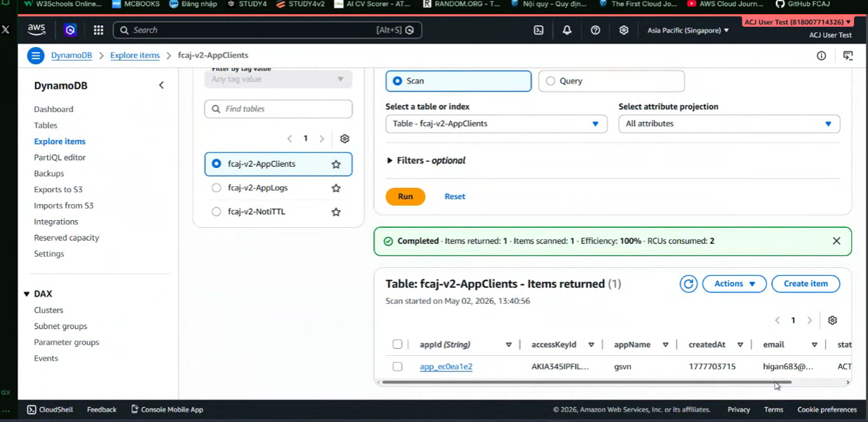Click the Reset button

click(x=455, y=196)
